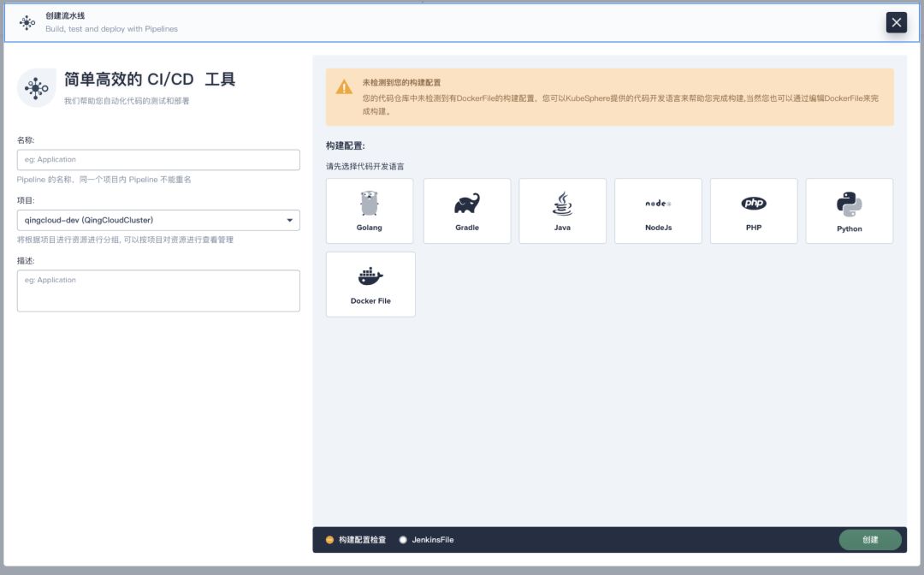Click the green 创建 button
Image resolution: width=924 pixels, height=575 pixels.
click(870, 540)
